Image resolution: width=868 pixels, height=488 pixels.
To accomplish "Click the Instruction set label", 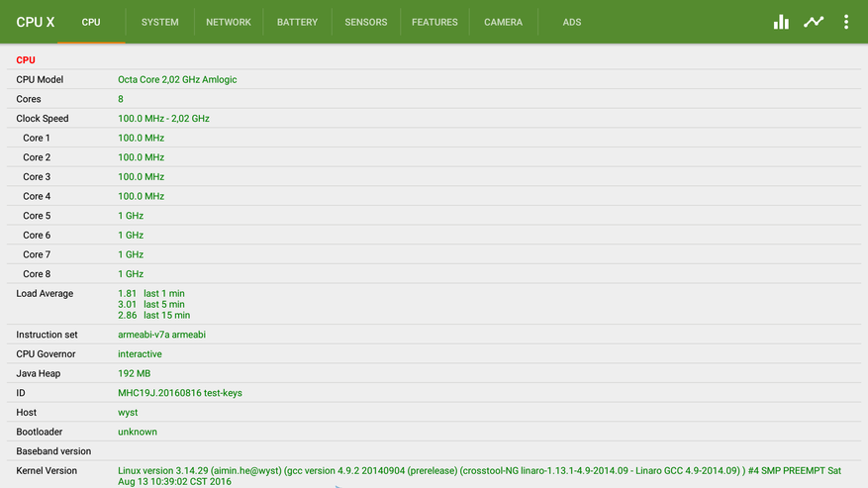I will [x=48, y=335].
